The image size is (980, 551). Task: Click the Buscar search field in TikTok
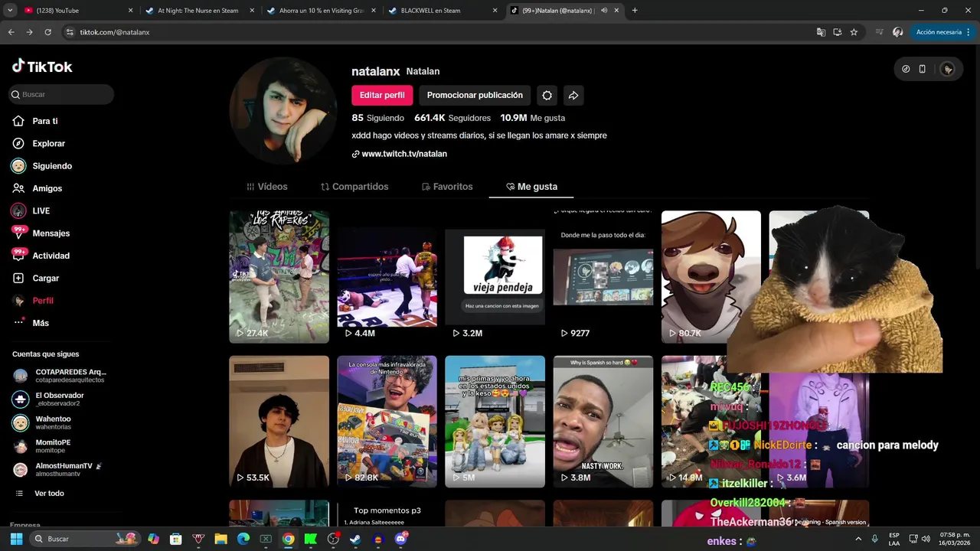61,94
